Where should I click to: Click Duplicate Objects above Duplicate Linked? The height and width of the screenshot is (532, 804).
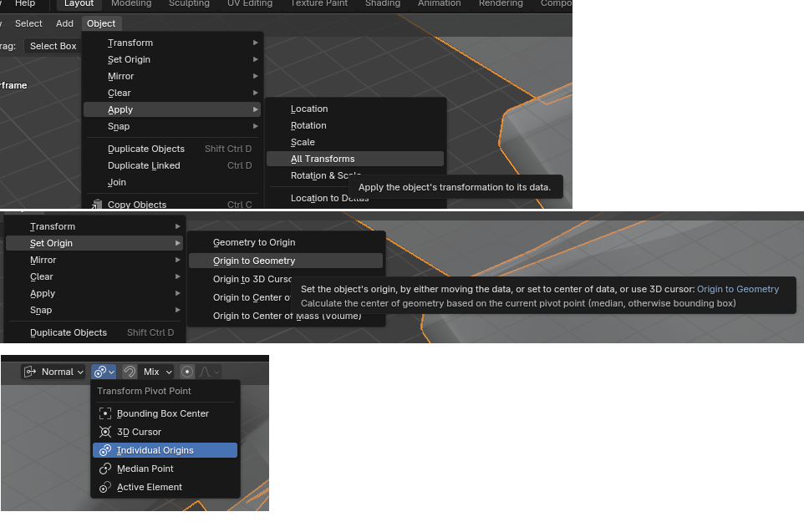click(x=172, y=149)
